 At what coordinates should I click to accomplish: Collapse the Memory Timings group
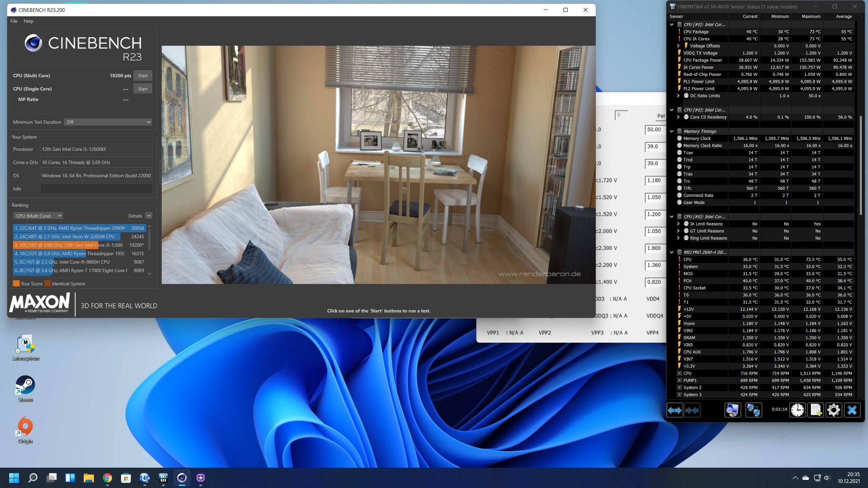pos(672,131)
